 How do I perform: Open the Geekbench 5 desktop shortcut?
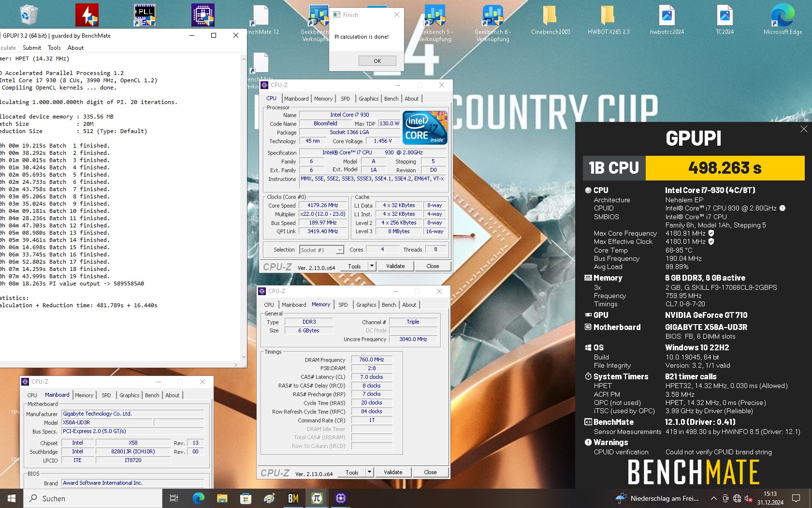(435, 23)
